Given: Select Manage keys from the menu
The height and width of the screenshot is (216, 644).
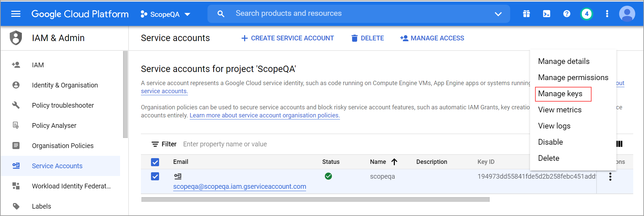Looking at the screenshot, I should pos(560,94).
